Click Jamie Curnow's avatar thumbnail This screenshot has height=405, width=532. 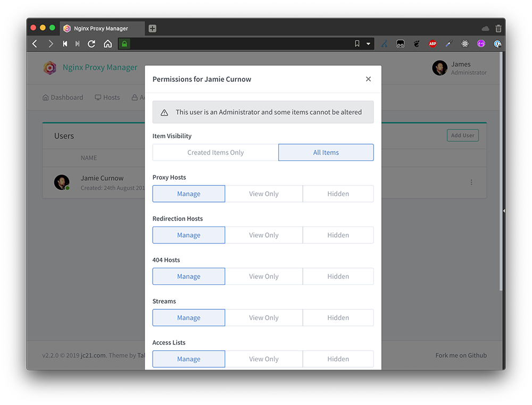pos(61,182)
